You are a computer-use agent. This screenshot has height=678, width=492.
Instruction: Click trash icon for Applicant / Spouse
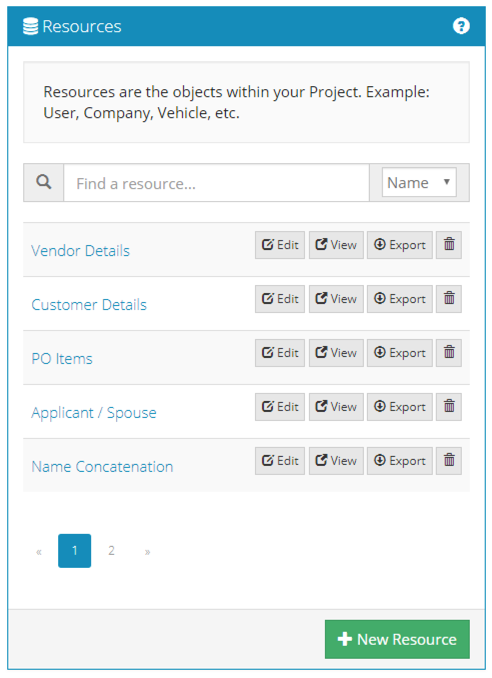click(x=449, y=407)
